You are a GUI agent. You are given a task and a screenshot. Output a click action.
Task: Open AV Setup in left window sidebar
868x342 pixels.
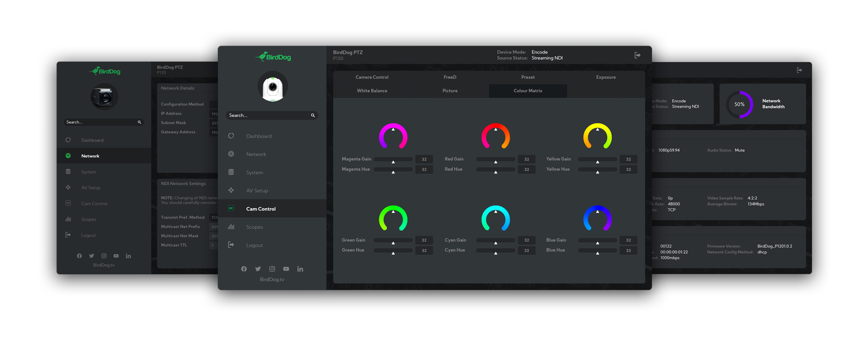coord(104,187)
